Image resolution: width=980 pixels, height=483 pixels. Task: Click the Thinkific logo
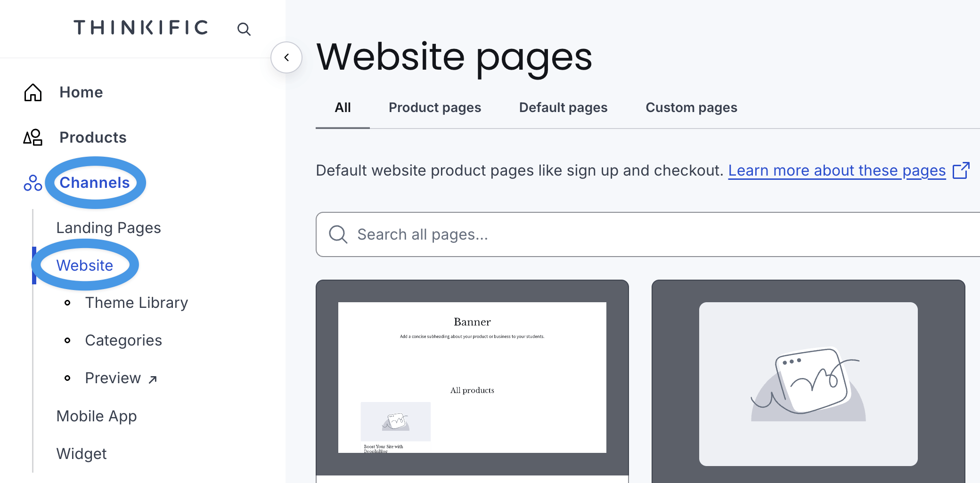(x=140, y=28)
